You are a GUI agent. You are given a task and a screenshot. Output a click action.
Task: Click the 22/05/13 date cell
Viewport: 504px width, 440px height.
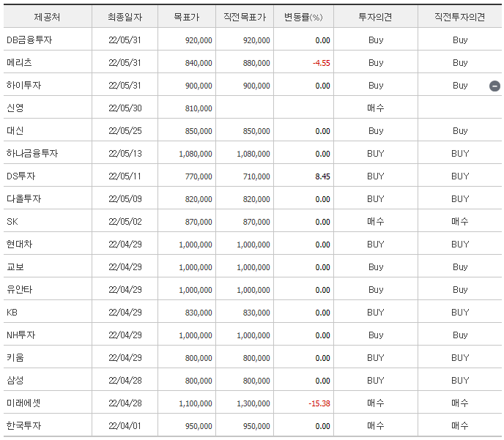click(x=125, y=154)
